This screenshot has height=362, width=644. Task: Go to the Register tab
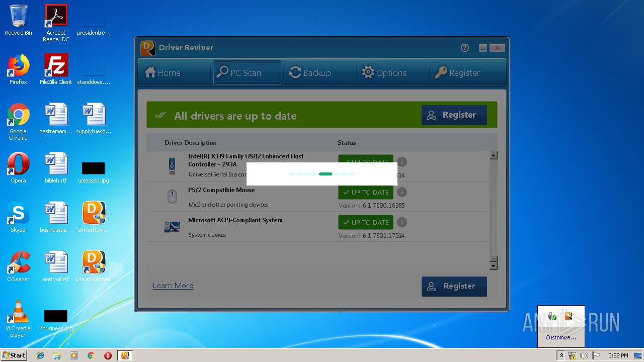point(457,73)
